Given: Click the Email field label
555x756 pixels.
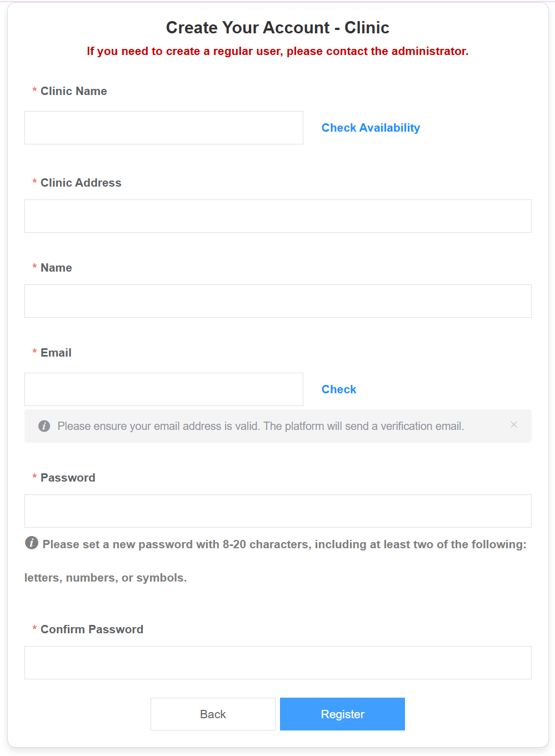Looking at the screenshot, I should point(56,353).
